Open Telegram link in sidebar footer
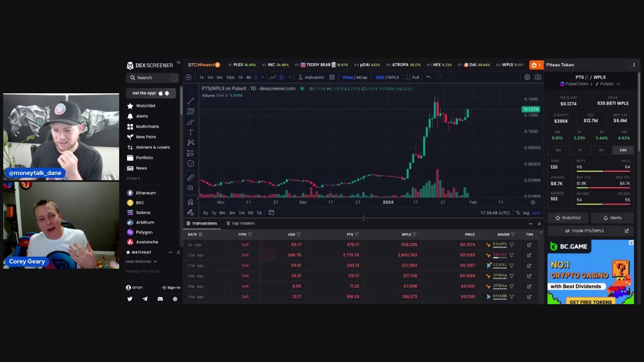Image resolution: width=644 pixels, height=362 pixels. pyautogui.click(x=145, y=299)
